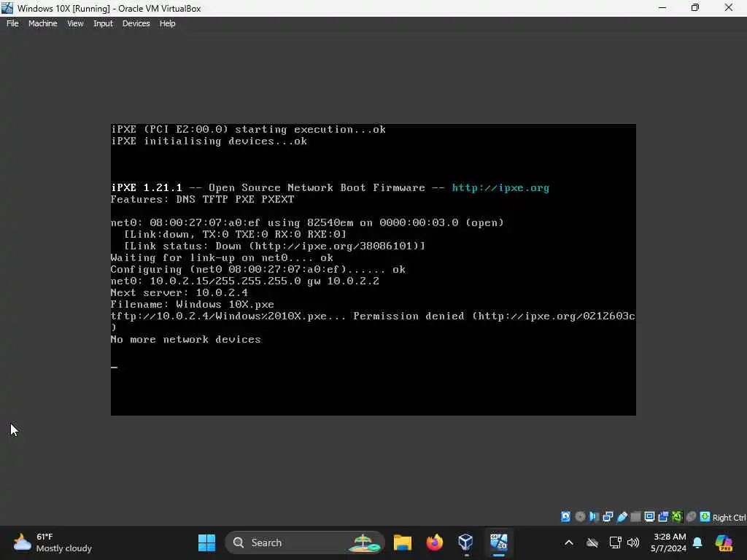Click the running Windows 10X VM taskbar icon
This screenshot has height=560, width=747.
[x=499, y=542]
